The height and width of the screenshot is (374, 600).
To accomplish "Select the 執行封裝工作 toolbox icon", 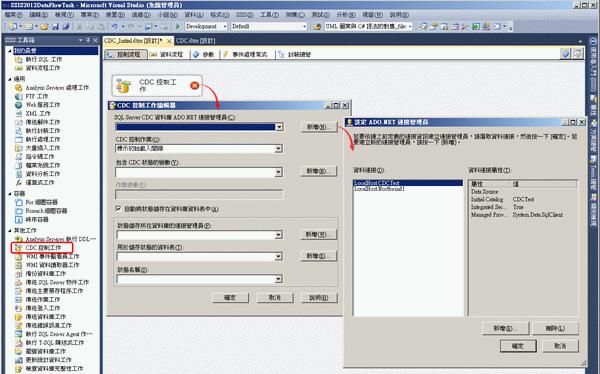I will point(18,131).
